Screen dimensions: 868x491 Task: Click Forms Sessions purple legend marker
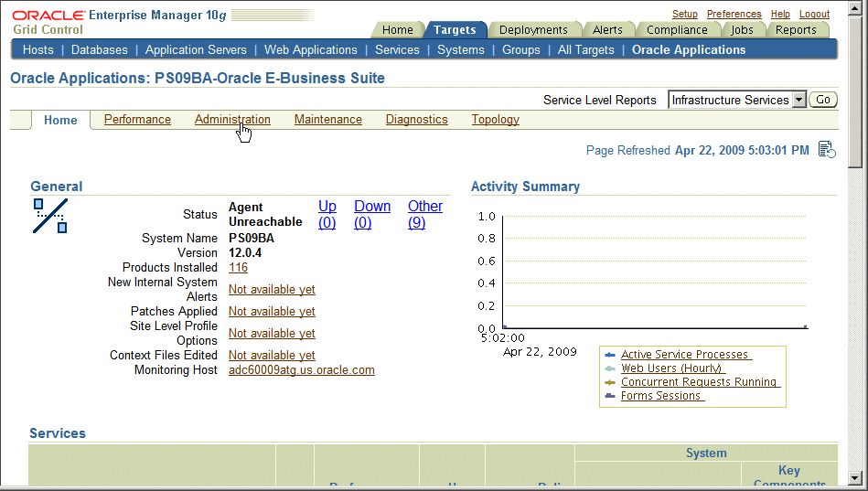point(610,396)
